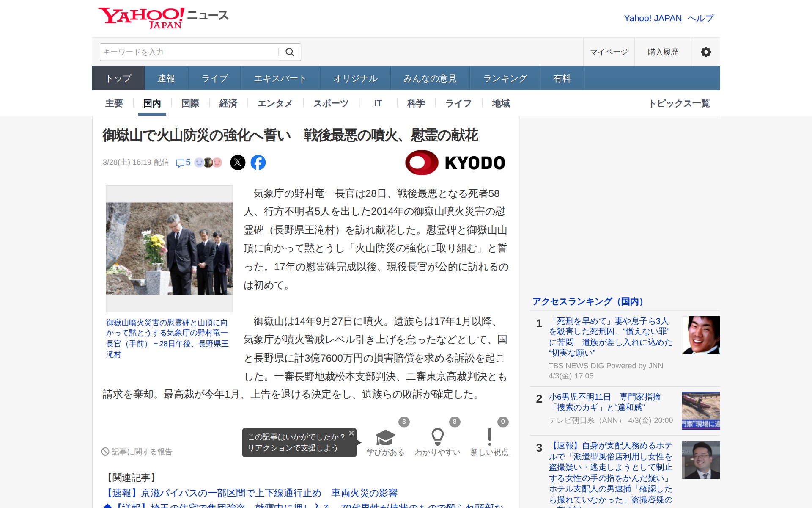React with 学びがある graduation cap
Image resolution: width=812 pixels, height=508 pixels.
tap(385, 438)
